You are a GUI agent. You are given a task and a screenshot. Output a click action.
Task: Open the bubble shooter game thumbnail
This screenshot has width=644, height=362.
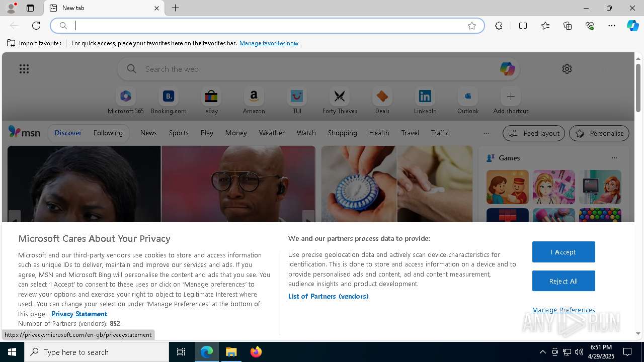tap(600, 215)
